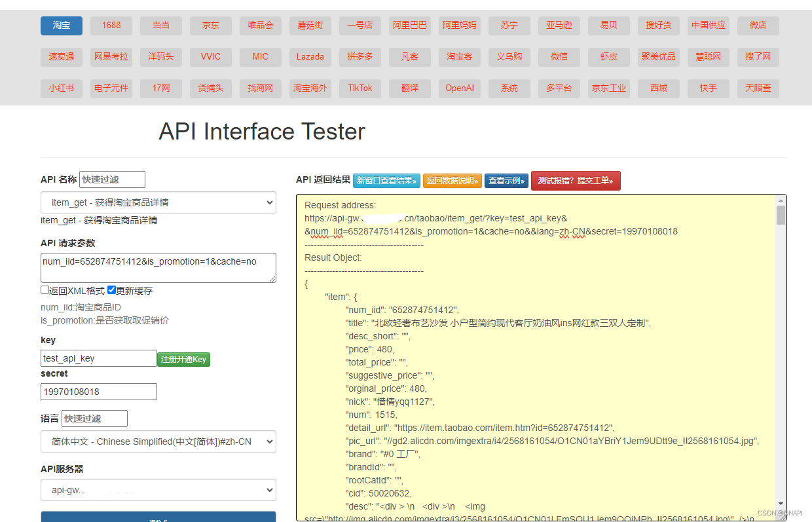Click the 新窗口查看结果 button
The image size is (812, 522).
(x=386, y=181)
